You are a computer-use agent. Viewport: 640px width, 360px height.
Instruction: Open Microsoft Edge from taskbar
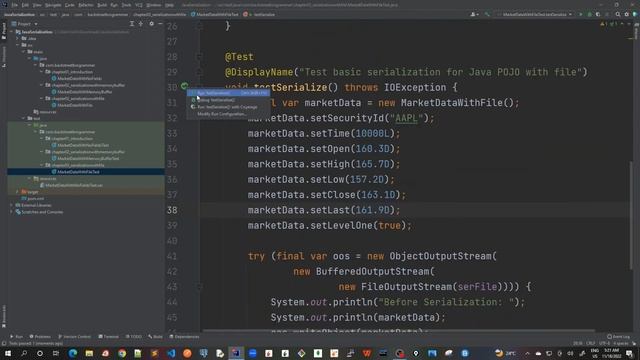73,353
